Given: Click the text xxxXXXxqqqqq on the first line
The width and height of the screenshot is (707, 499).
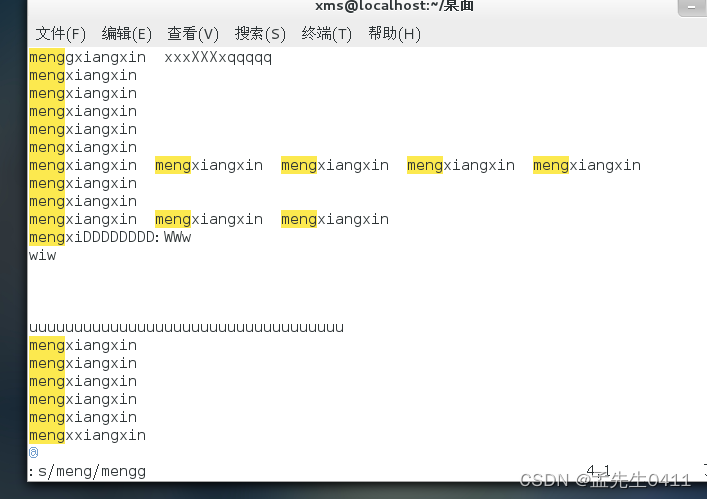Looking at the screenshot, I should tap(218, 58).
